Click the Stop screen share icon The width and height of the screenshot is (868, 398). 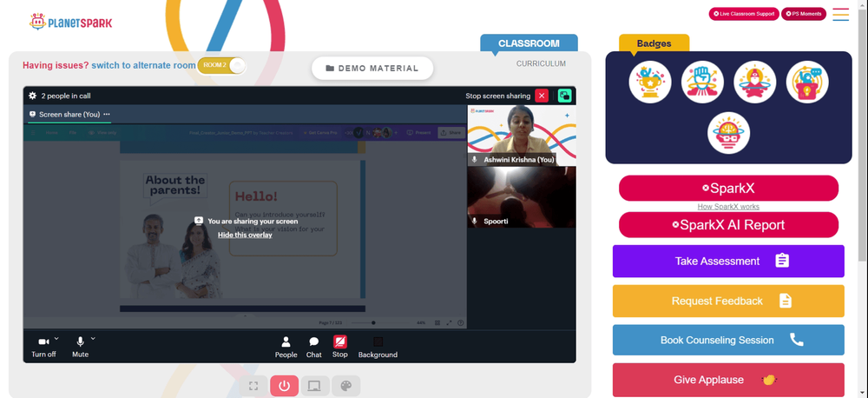click(x=340, y=342)
